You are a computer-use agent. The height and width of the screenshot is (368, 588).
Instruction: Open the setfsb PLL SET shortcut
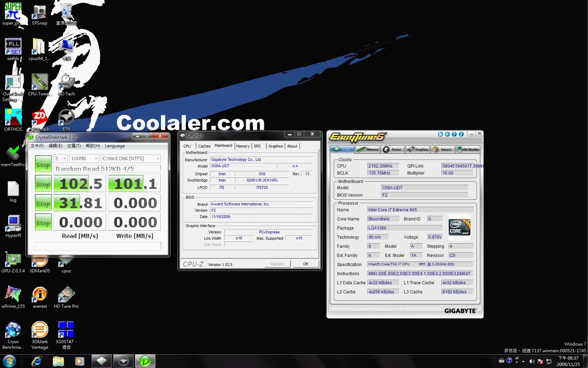[13, 49]
